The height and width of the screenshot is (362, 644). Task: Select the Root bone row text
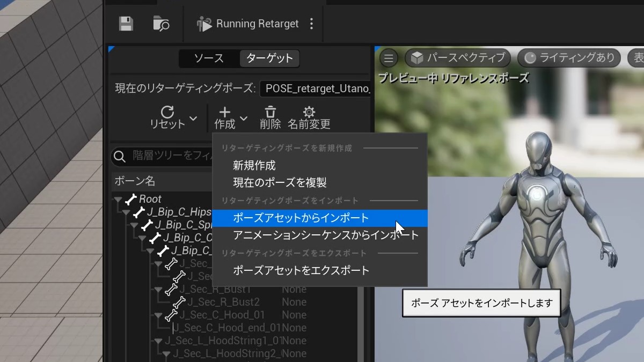(150, 199)
